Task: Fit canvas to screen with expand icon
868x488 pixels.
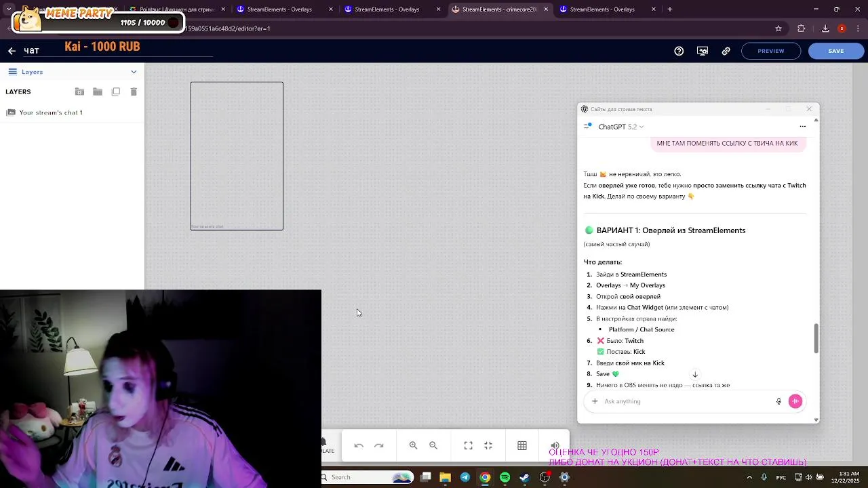Action: [x=468, y=445]
